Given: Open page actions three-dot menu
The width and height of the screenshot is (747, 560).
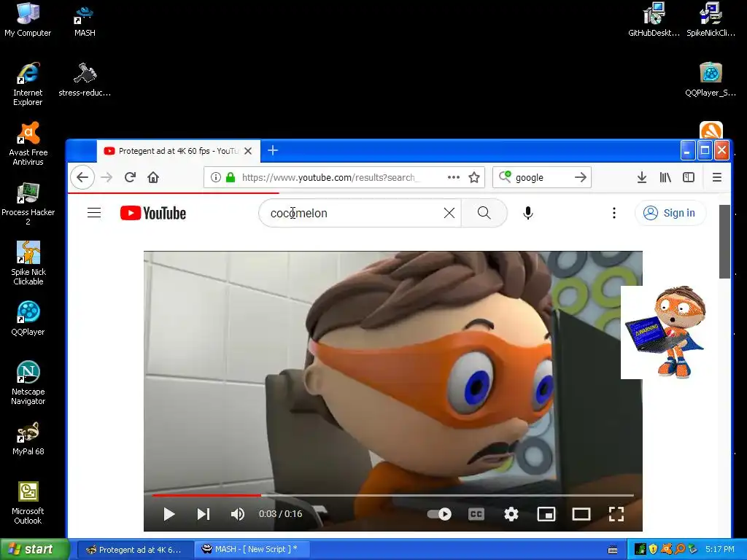Looking at the screenshot, I should (x=454, y=177).
